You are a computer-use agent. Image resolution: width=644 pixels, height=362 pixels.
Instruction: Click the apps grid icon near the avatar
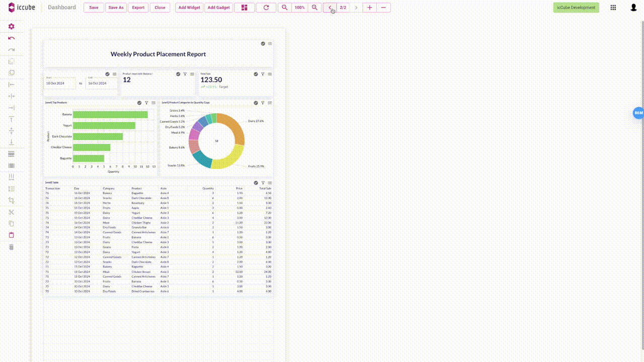pyautogui.click(x=613, y=8)
